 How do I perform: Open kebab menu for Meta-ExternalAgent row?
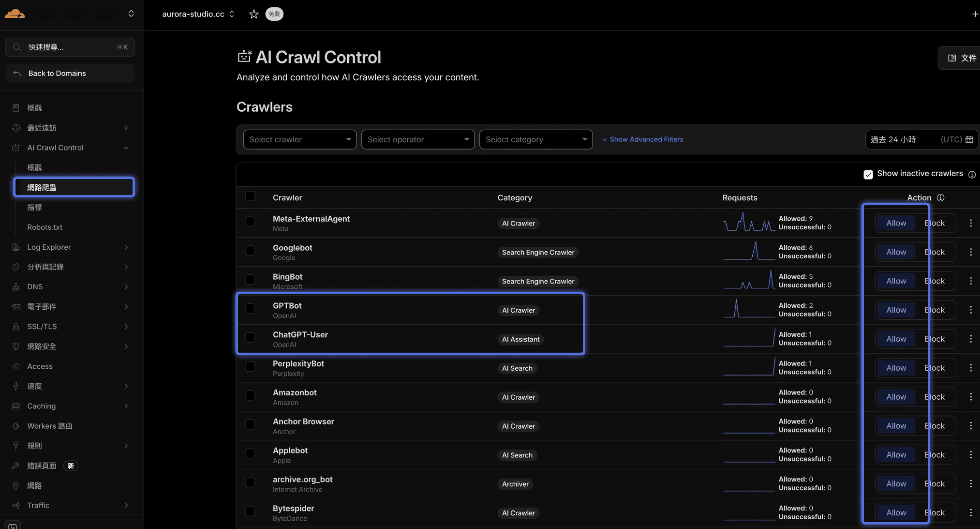coord(971,223)
